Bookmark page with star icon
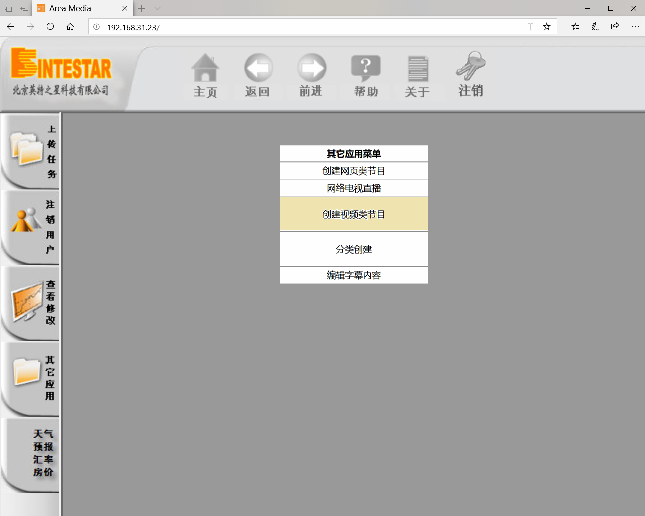This screenshot has height=516, width=645. pyautogui.click(x=546, y=27)
